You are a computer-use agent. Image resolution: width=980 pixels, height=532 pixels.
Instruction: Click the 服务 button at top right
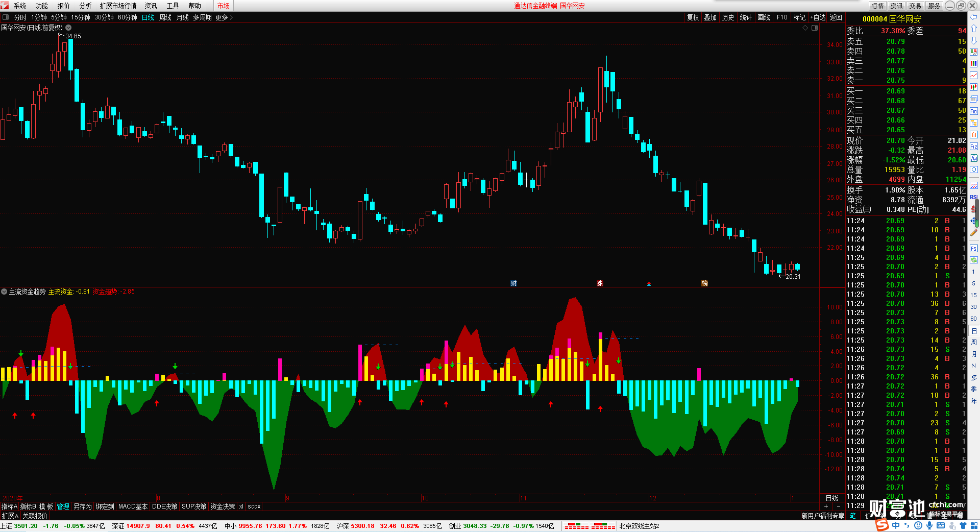(x=934, y=6)
